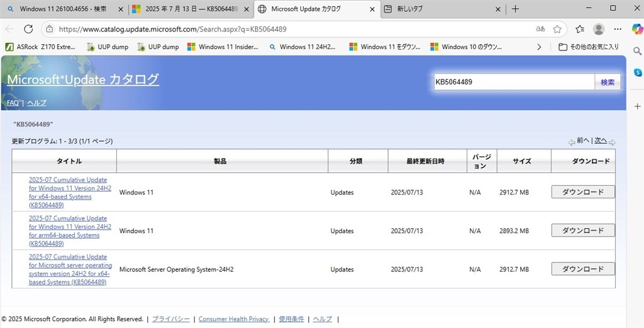Sort by タイトル column header

pos(69,161)
